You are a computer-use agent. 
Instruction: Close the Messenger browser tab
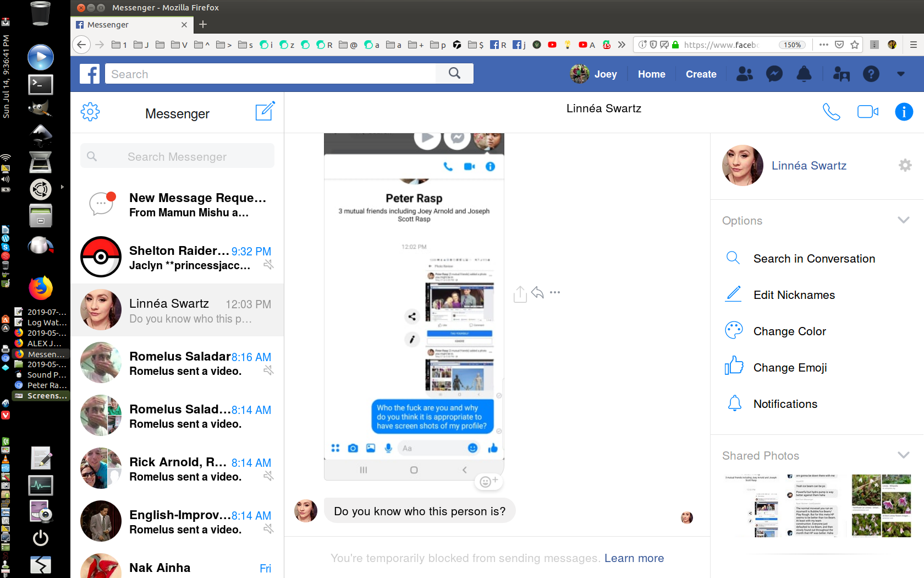184,24
